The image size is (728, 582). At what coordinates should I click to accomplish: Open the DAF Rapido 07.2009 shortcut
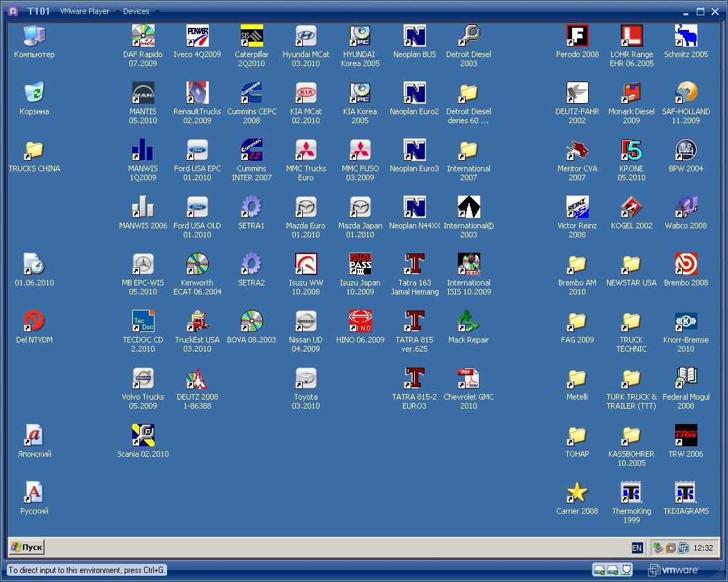[143, 36]
